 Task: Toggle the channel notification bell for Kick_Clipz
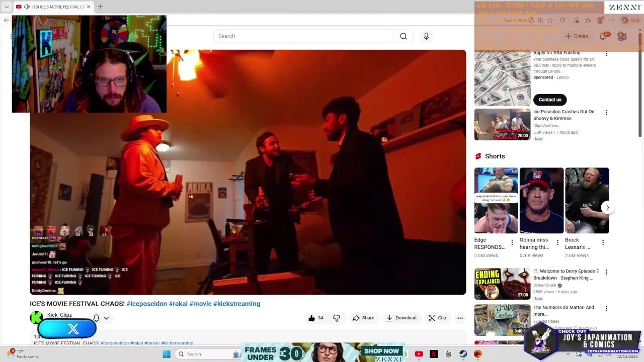coord(96,318)
